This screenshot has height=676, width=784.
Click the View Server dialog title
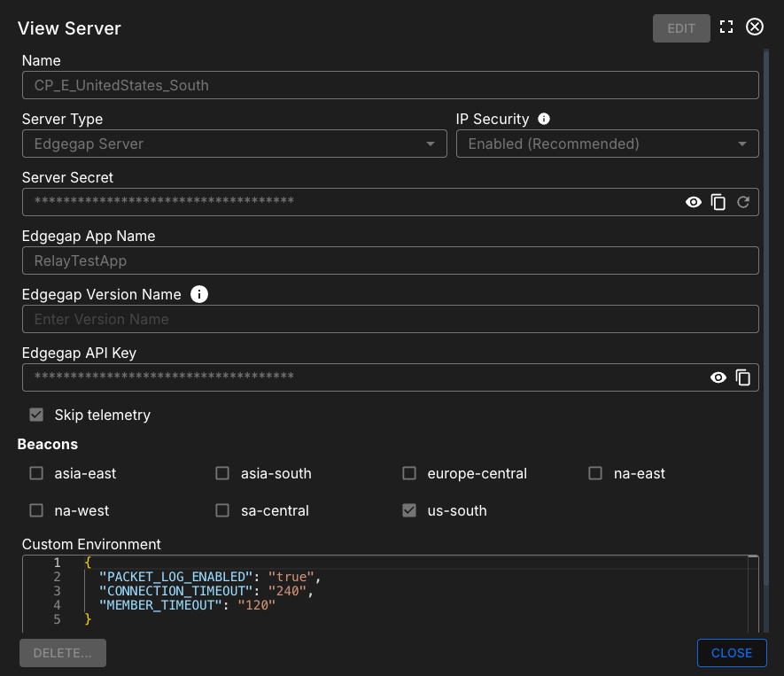pos(69,28)
